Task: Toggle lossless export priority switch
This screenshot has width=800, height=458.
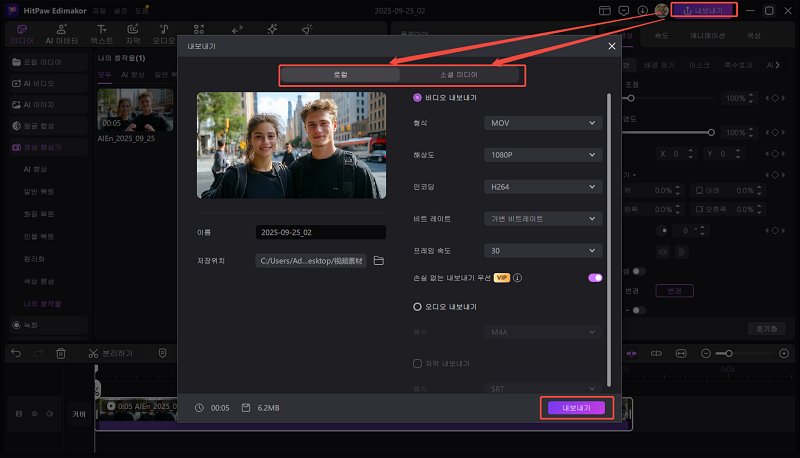Action: (595, 278)
